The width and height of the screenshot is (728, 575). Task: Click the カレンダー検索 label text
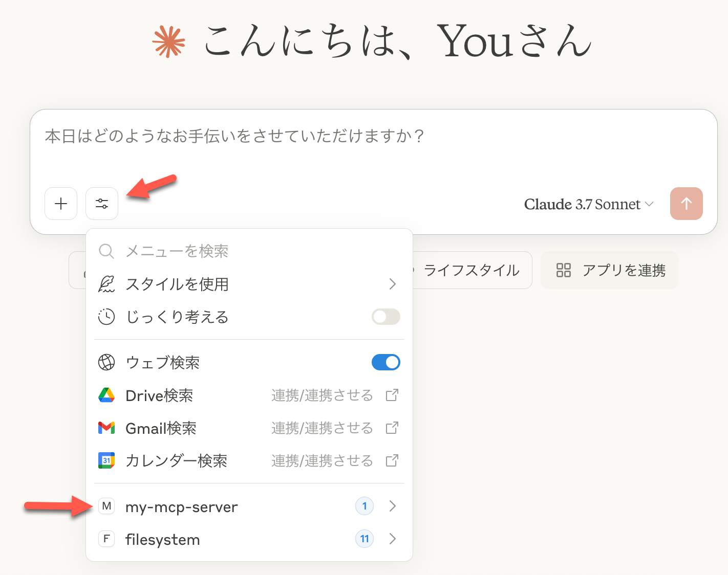(x=177, y=461)
